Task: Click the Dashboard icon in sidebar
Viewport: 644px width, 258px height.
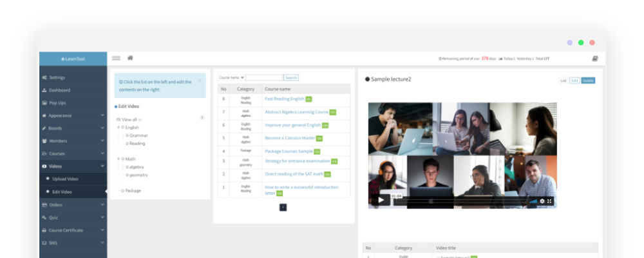Action: (x=44, y=90)
